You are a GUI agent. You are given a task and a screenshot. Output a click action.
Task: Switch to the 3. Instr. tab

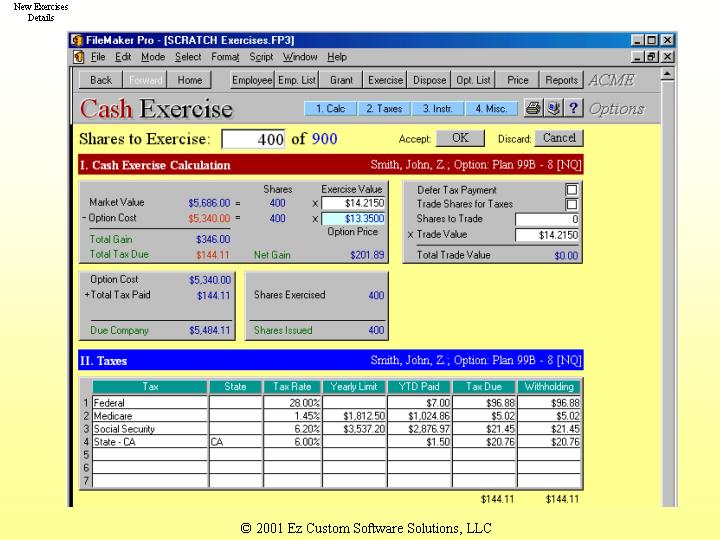click(x=438, y=109)
